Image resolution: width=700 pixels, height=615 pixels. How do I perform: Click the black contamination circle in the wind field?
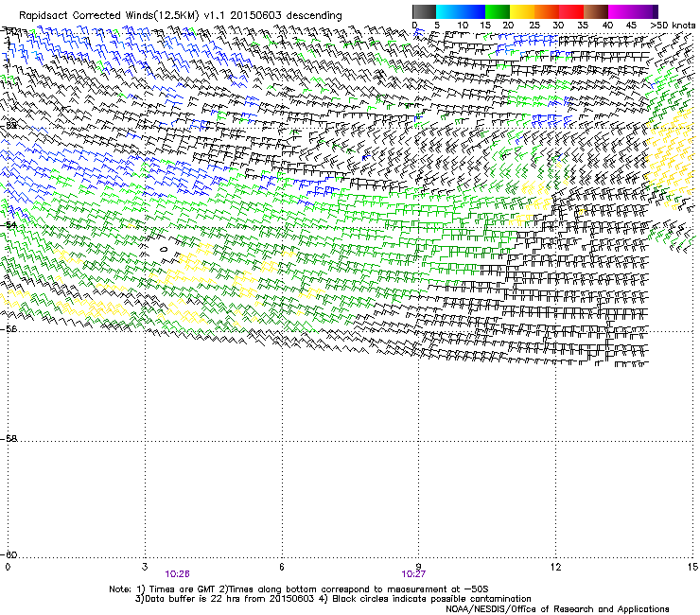[x=164, y=249]
